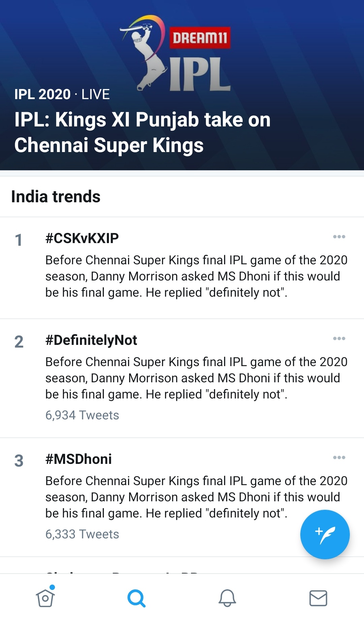Tap the compose new Tweet button
Screen dimensions: 364x623
325,535
